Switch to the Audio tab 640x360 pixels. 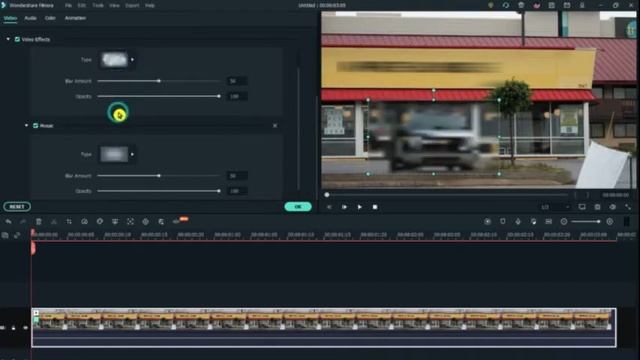[30, 18]
